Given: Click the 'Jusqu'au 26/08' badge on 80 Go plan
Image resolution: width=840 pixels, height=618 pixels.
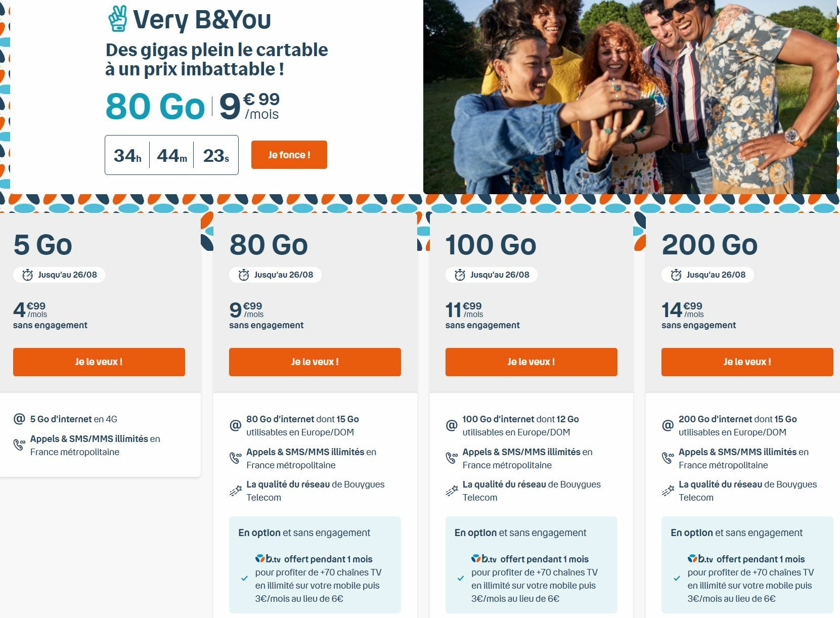Looking at the screenshot, I should (x=276, y=275).
